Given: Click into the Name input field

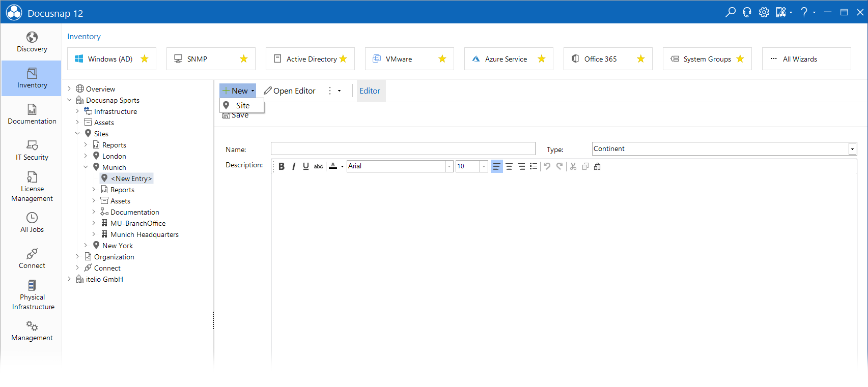Looking at the screenshot, I should (403, 148).
